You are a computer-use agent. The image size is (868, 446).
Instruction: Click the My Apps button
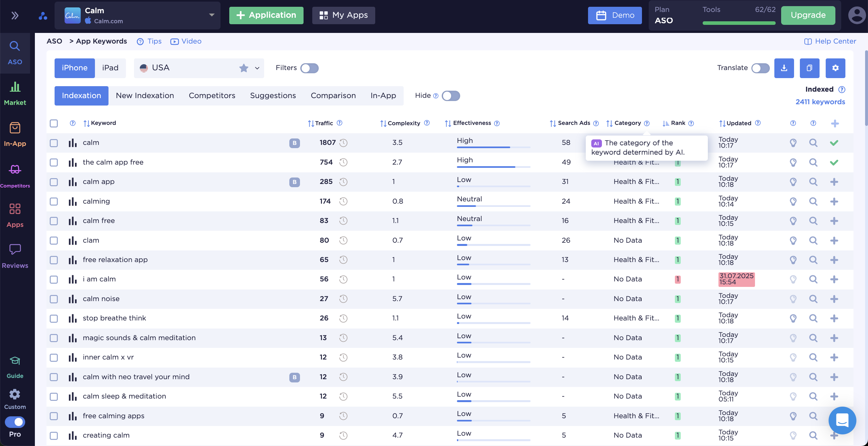pos(343,15)
